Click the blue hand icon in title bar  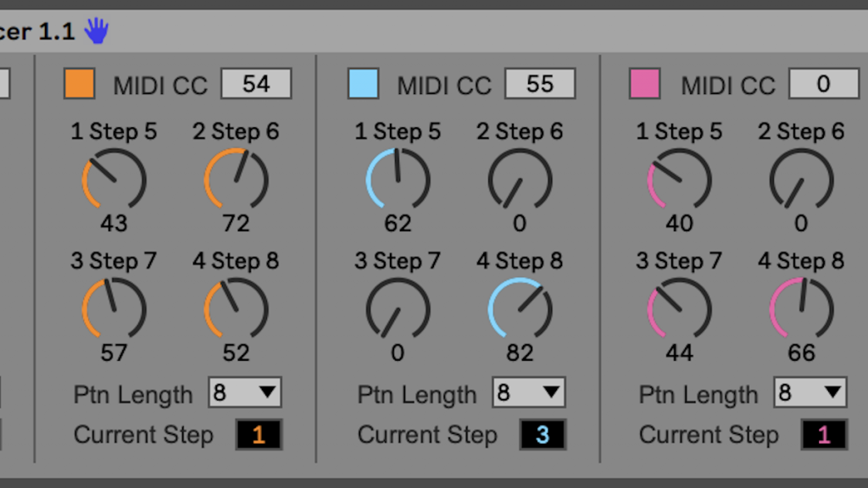coord(97,32)
